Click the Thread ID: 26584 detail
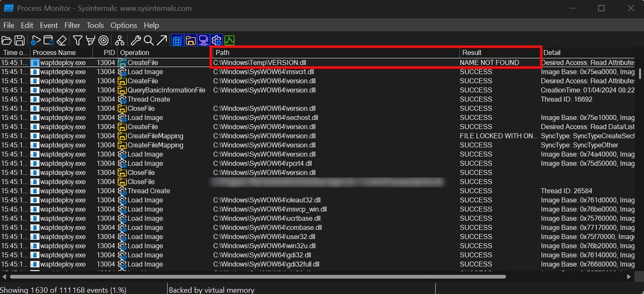Viewport: 644px width, 294px height. [566, 191]
